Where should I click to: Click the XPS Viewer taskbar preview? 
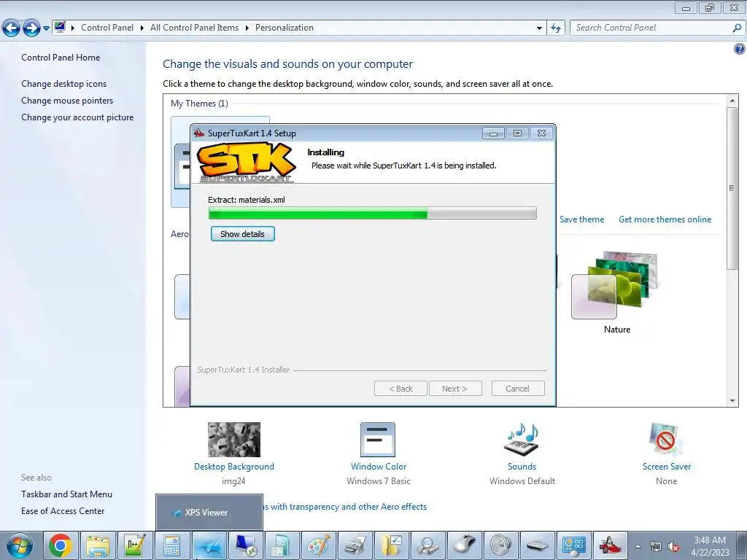coord(209,512)
